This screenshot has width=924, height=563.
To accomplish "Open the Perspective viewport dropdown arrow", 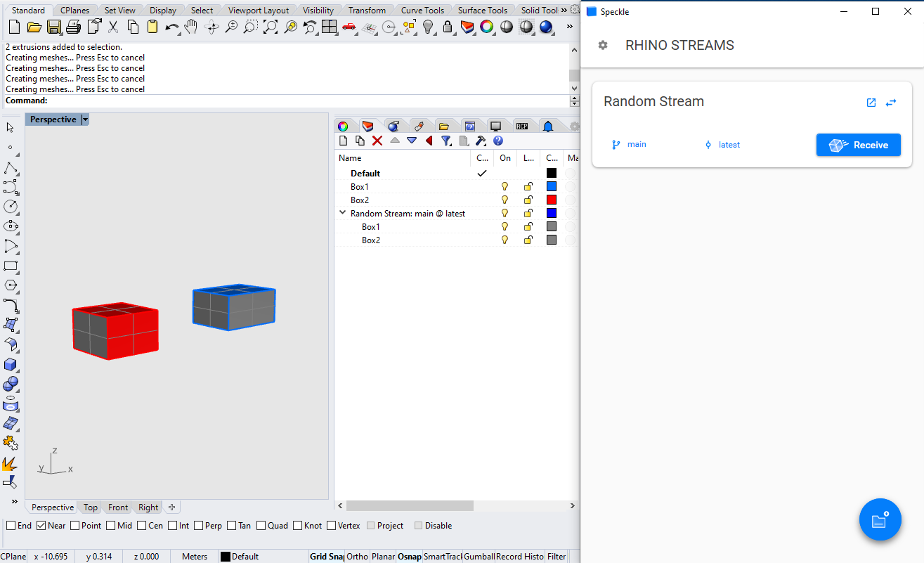I will 85,119.
